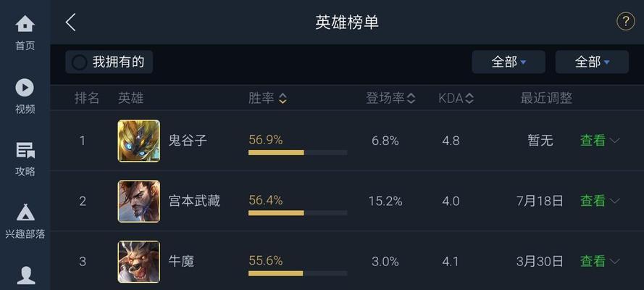644x290 pixels.
Task: Open the 攻略 guides icon
Action: pos(25,150)
